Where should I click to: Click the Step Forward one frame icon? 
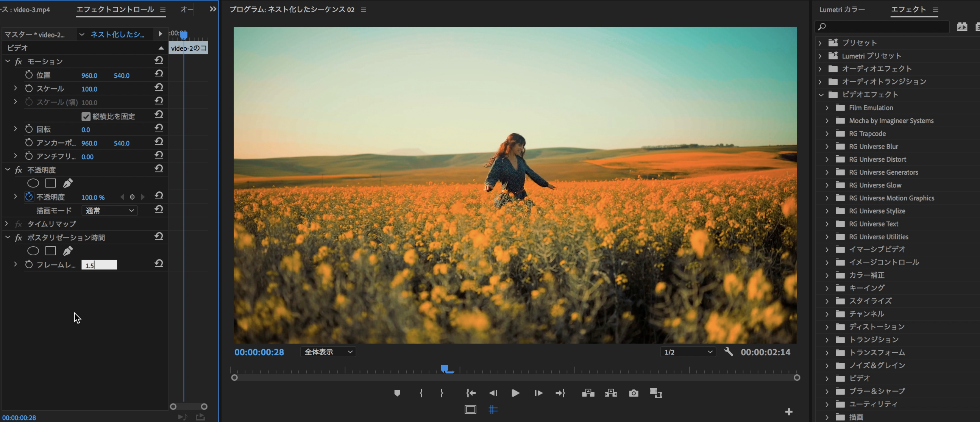click(538, 393)
